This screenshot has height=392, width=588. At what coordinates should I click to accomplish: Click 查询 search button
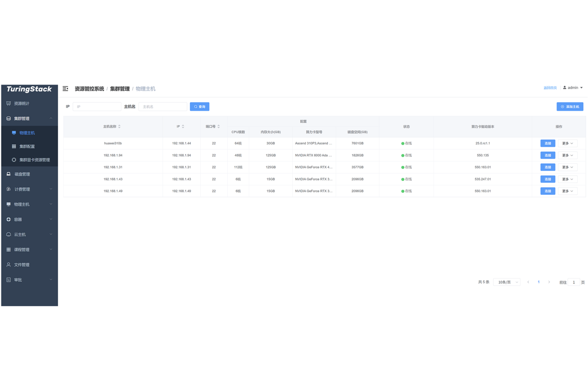tap(200, 107)
